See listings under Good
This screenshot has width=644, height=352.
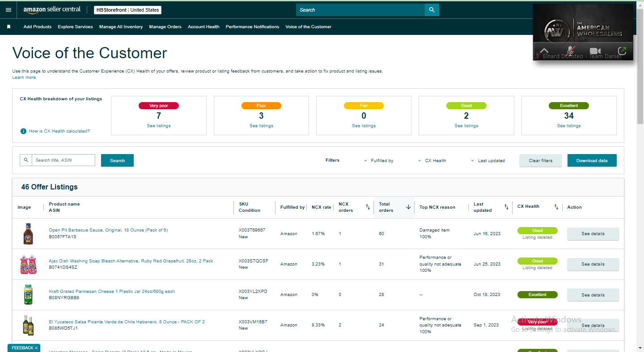tap(466, 126)
